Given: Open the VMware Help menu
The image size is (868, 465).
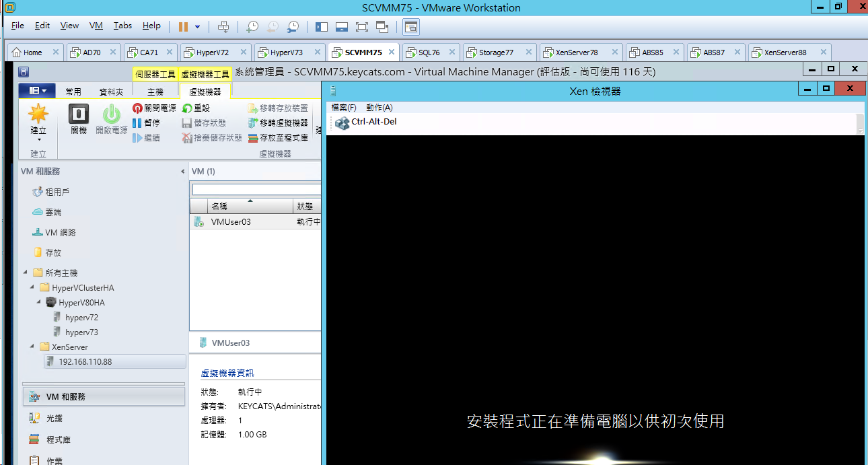Looking at the screenshot, I should pos(151,26).
